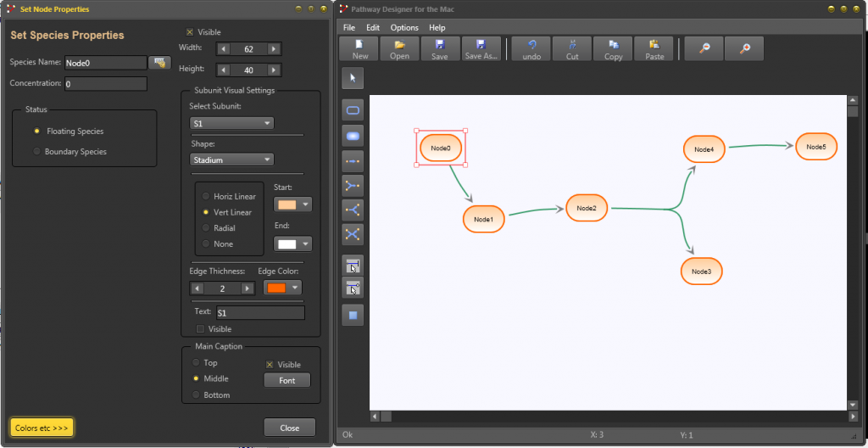Choose Horiz Linear gradient option
Screen dimensions: 868x448
click(x=206, y=196)
